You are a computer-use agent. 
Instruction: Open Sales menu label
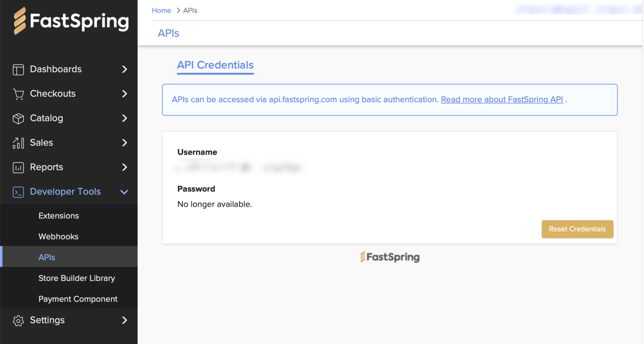click(41, 143)
